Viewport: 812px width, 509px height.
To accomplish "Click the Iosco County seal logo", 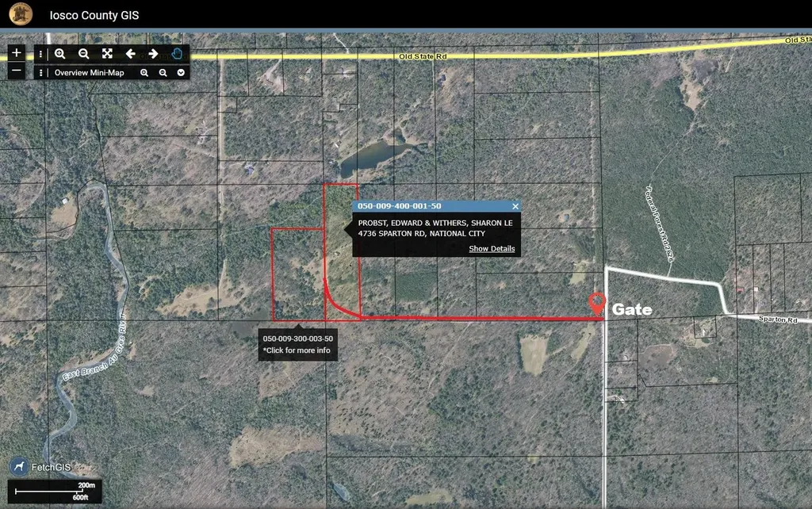I will click(x=21, y=14).
